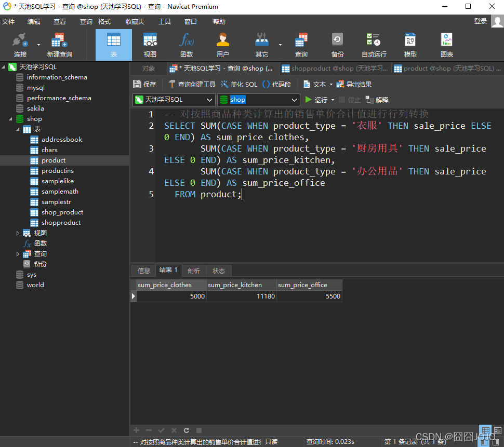Select the shop_product table
The width and height of the screenshot is (504, 447).
coord(62,212)
